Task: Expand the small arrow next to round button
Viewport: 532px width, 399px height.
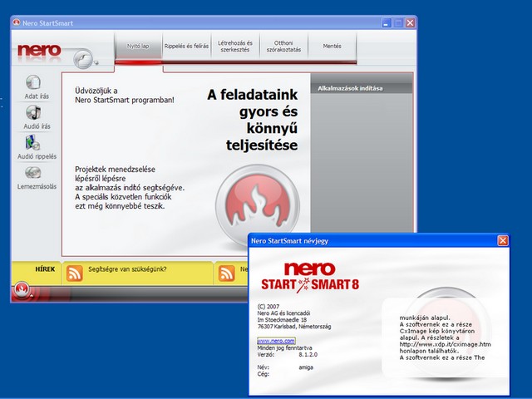Action: (x=96, y=63)
